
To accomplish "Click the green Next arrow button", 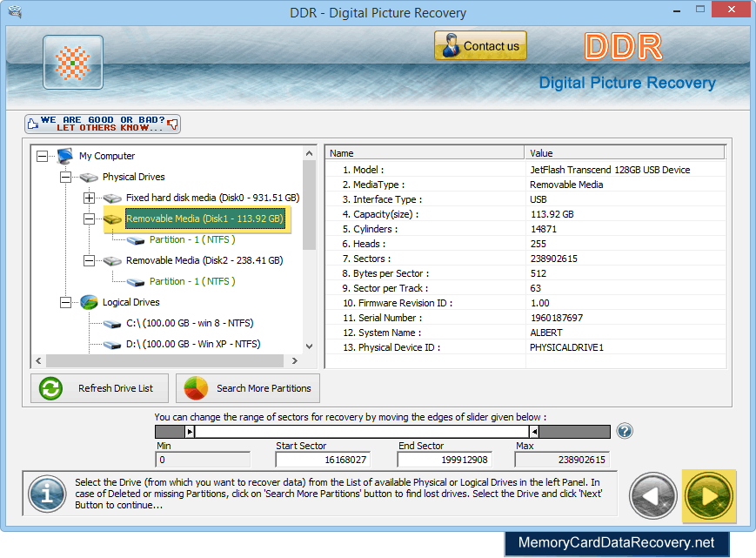I will (x=709, y=496).
